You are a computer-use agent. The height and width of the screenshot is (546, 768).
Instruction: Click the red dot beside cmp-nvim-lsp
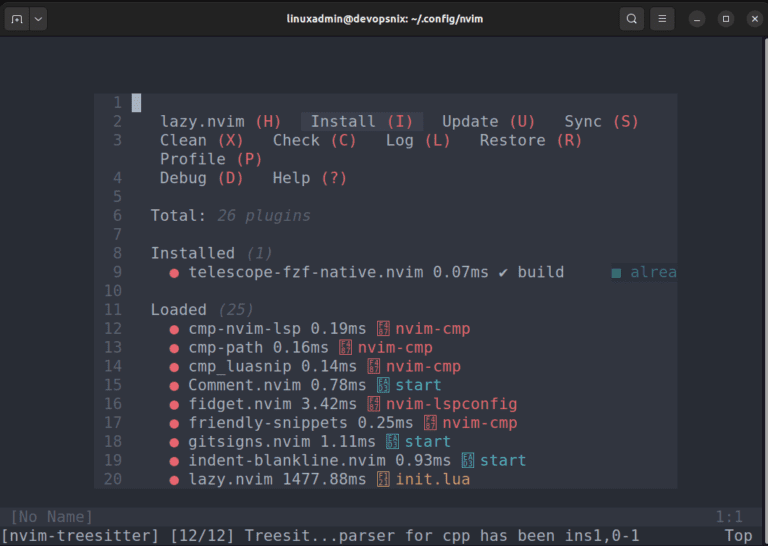(174, 330)
